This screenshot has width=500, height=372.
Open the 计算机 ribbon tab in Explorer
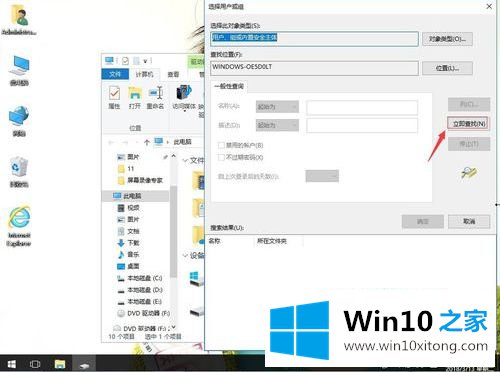click(144, 74)
